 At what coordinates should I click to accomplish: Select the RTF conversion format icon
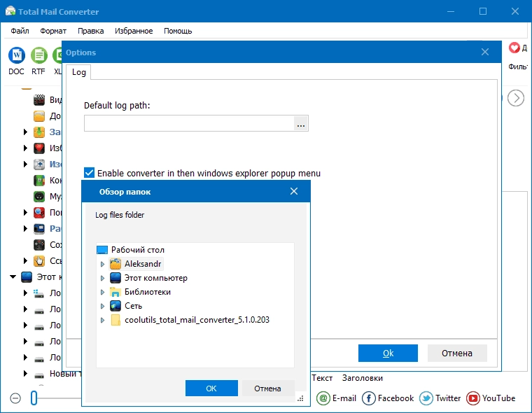coord(39,55)
